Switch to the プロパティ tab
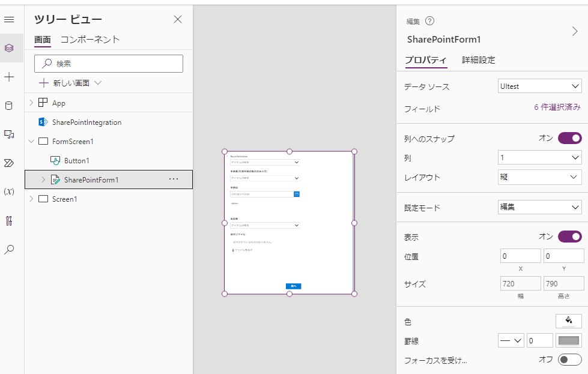588x374 pixels. pos(426,60)
